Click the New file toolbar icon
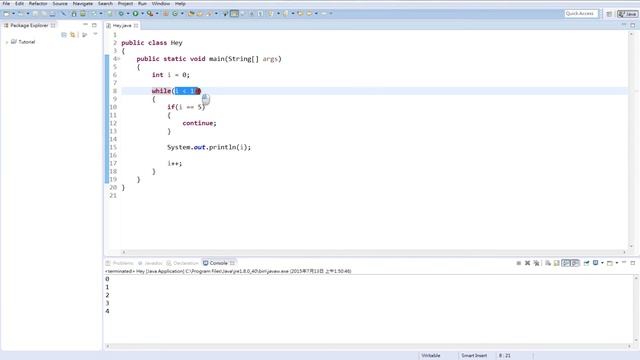The image size is (640, 360). pyautogui.click(x=7, y=13)
